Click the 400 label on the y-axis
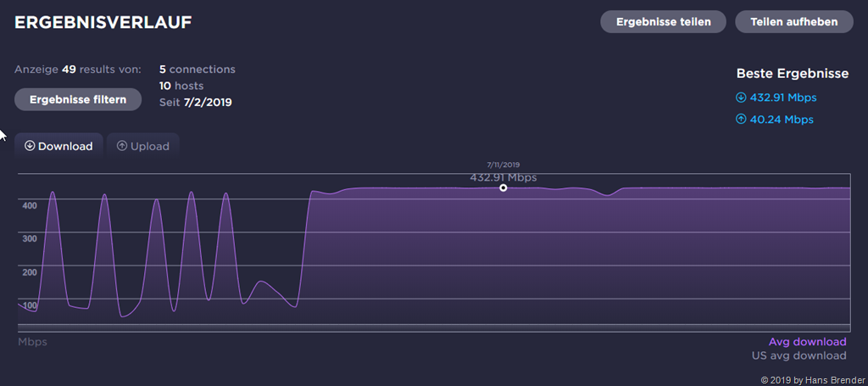Screen dimensions: 868x386 [30, 205]
